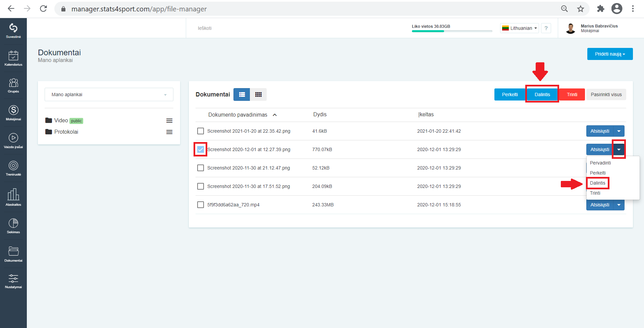Image resolution: width=644 pixels, height=328 pixels.
Task: Uncheck Screenshot 2020-12-01 at 12.27.39.png checkbox
Action: click(x=201, y=149)
